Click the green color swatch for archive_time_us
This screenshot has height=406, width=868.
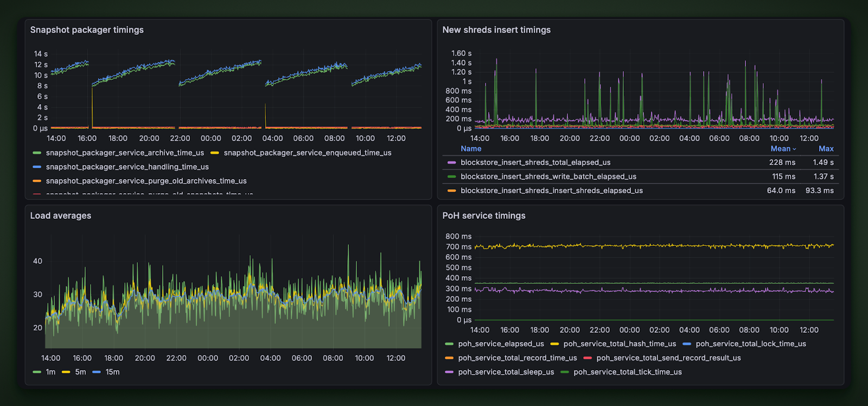(x=37, y=153)
